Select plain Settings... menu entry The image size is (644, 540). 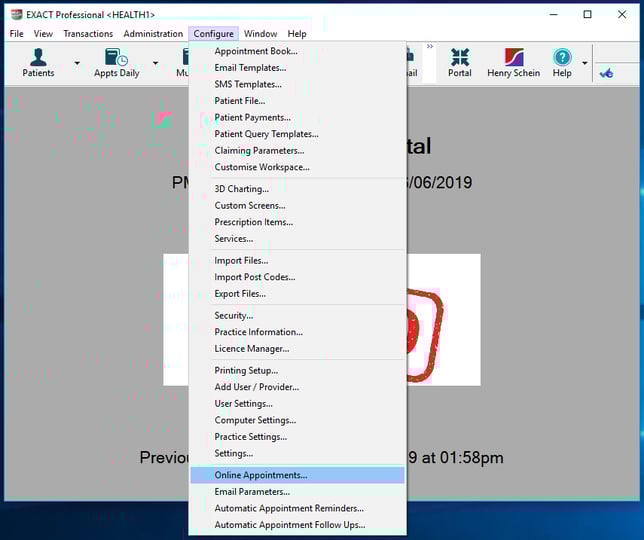click(297, 453)
